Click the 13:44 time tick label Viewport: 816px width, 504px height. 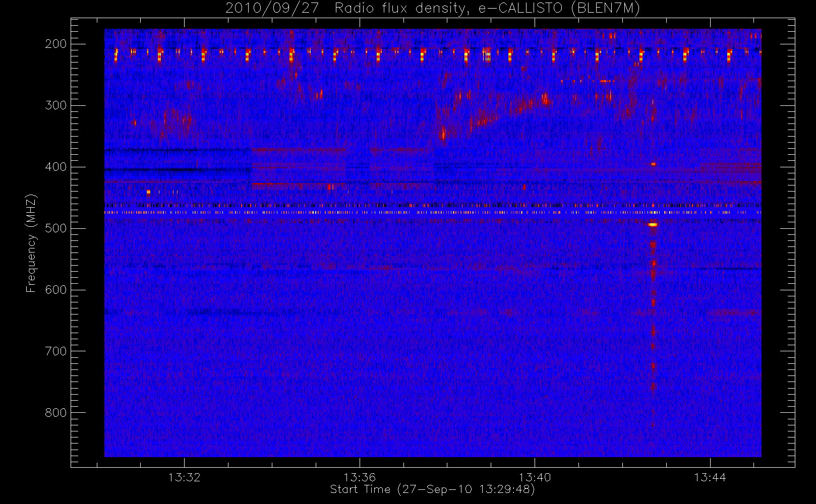click(710, 477)
